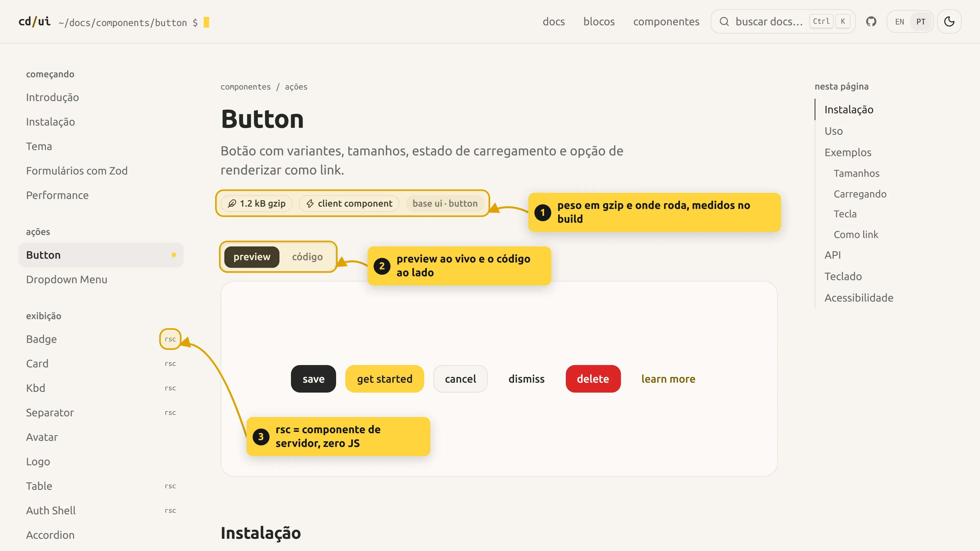Click the save button

[x=313, y=379]
